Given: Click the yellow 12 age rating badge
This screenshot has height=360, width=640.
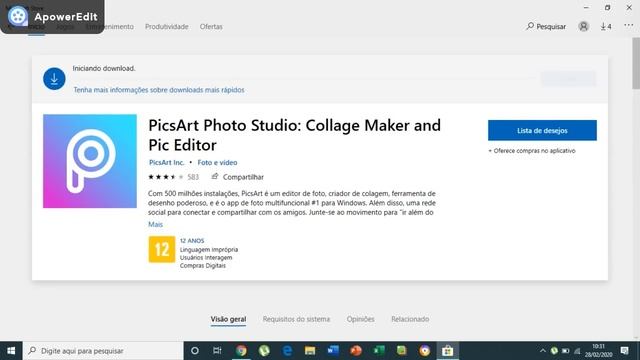Looking at the screenshot, I should pos(162,249).
